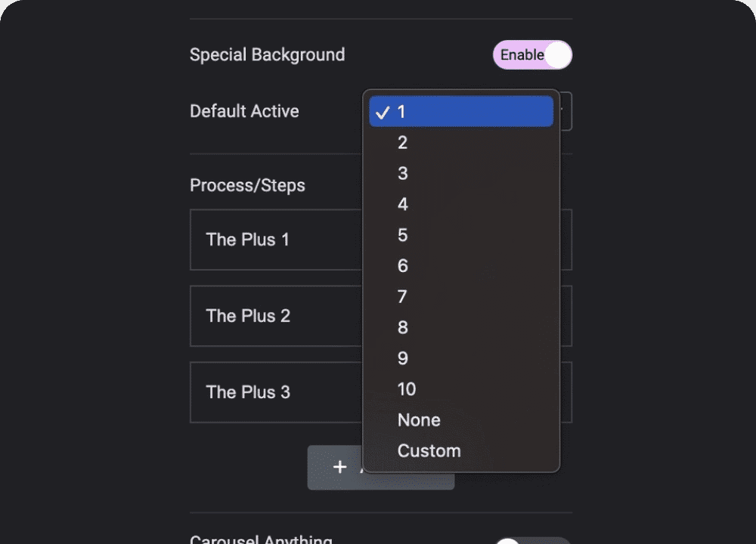Choose None in the Default Active list

pos(419,420)
